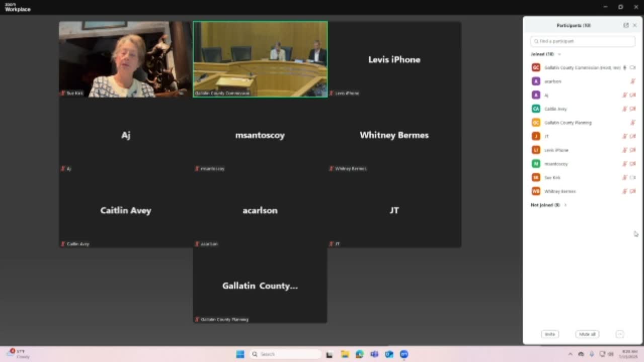Close the Participants panel
The width and height of the screenshot is (644, 362).
tap(635, 25)
